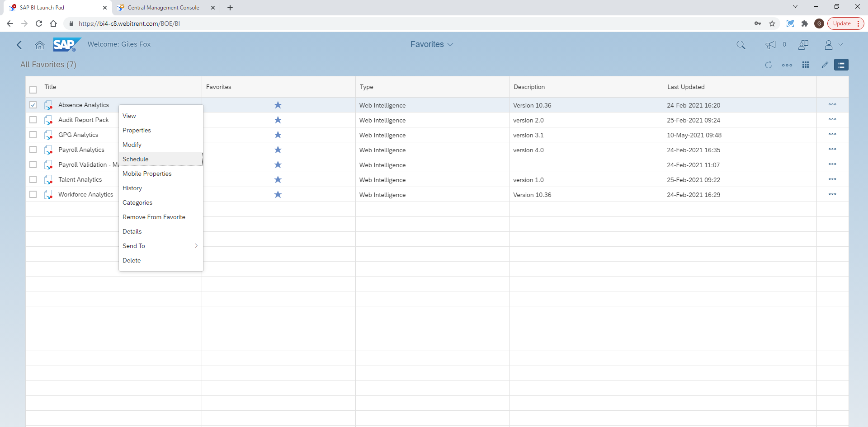Uncheck the Absence Analytics row checkbox
This screenshot has width=868, height=427.
click(33, 104)
